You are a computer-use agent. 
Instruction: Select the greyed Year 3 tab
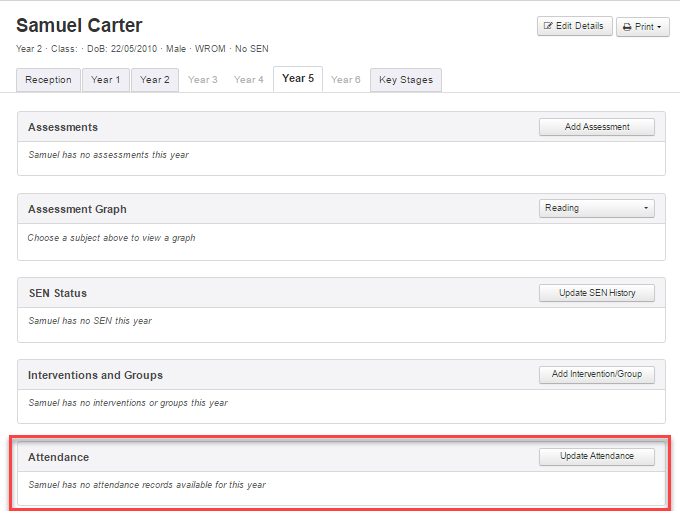click(x=203, y=80)
